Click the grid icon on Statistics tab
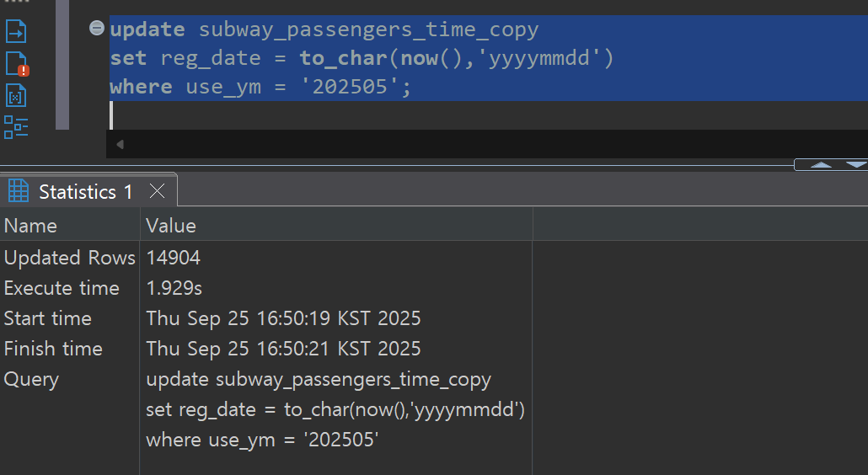 tap(19, 192)
